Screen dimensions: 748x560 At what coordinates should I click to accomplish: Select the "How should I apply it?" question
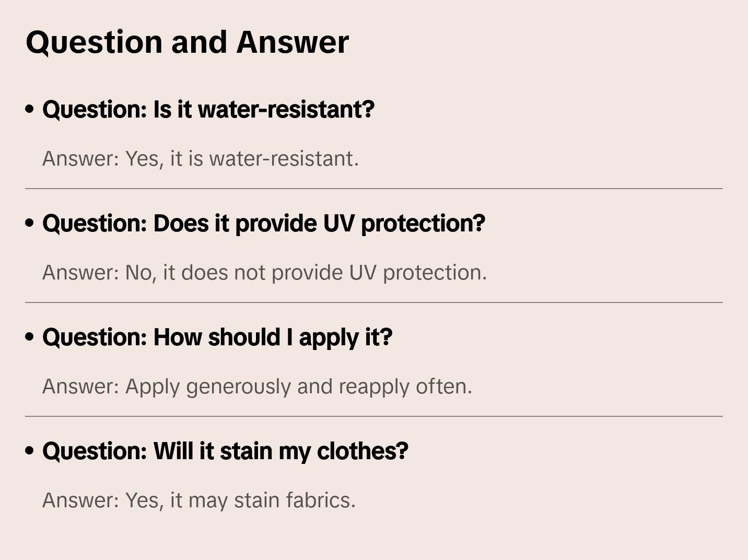(x=217, y=337)
